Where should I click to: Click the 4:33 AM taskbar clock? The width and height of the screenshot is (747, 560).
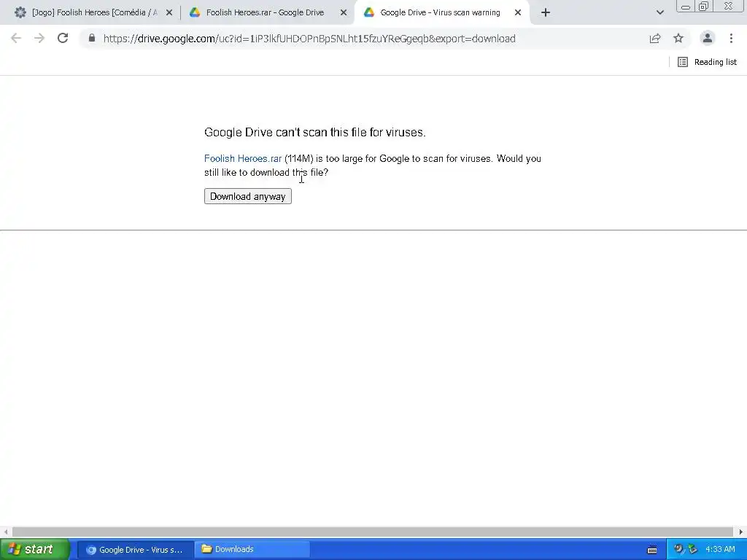[x=720, y=549]
